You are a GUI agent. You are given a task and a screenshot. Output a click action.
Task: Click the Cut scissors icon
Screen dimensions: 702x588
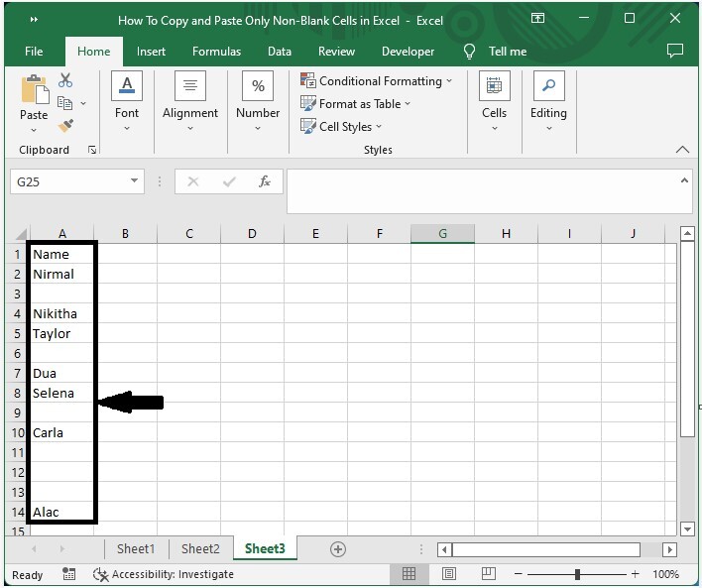(x=65, y=80)
